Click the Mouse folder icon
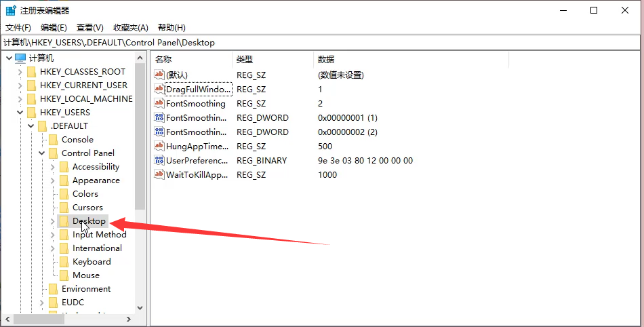This screenshot has width=644, height=327. point(64,275)
